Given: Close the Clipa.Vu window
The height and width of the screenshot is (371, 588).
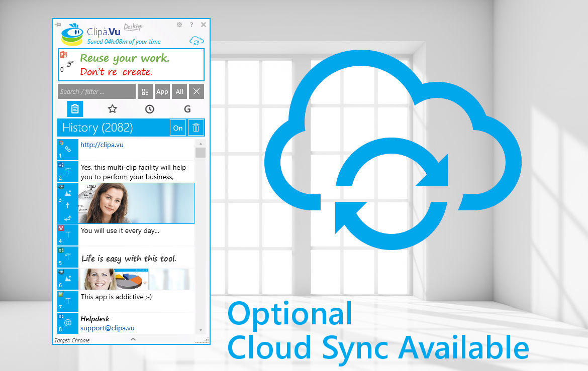Looking at the screenshot, I should tap(203, 25).
